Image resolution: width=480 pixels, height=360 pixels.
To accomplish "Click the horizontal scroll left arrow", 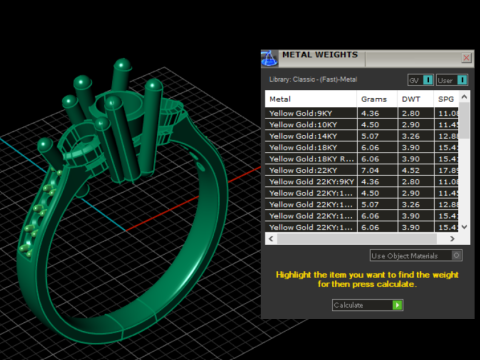I will point(271,239).
